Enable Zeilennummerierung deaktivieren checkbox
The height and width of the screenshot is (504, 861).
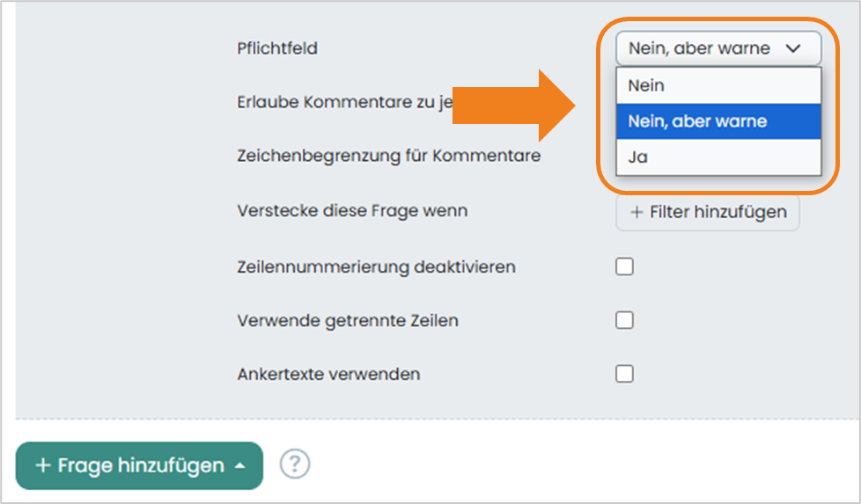click(x=624, y=267)
